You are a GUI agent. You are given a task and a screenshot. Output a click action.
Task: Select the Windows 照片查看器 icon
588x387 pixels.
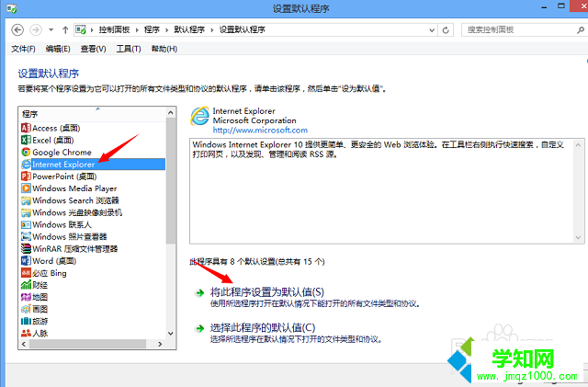pos(26,236)
